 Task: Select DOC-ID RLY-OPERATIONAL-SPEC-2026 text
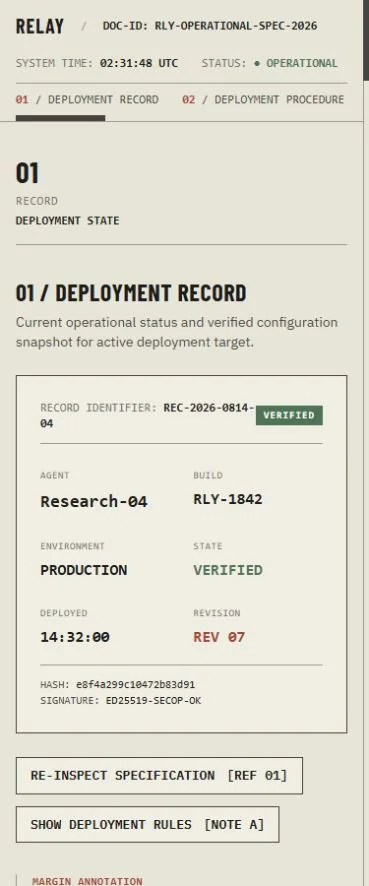tap(210, 26)
